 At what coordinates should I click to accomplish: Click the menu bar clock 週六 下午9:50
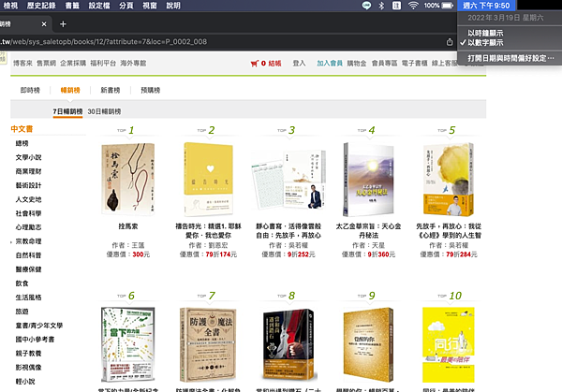click(486, 6)
